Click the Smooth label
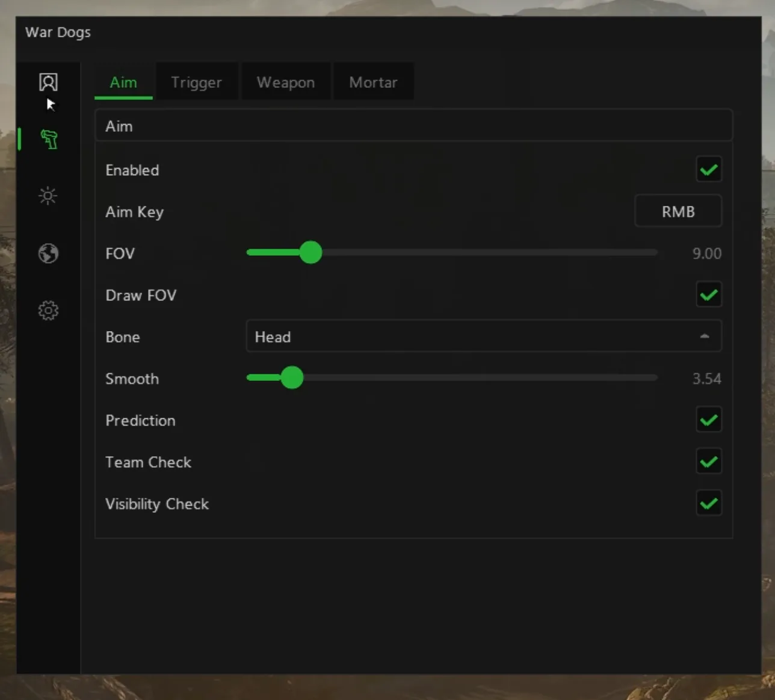775x700 pixels. point(132,379)
